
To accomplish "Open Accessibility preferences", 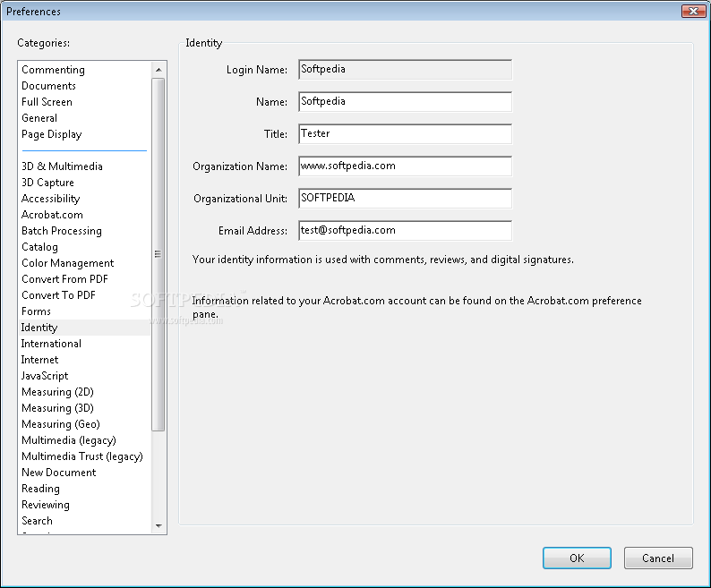I will [x=50, y=199].
